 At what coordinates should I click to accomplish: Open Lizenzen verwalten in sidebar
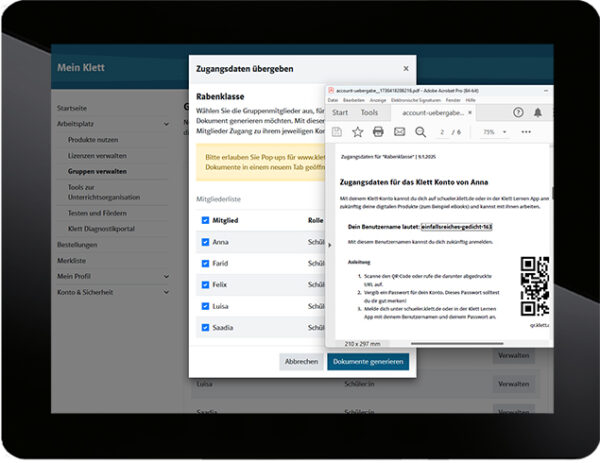point(97,156)
